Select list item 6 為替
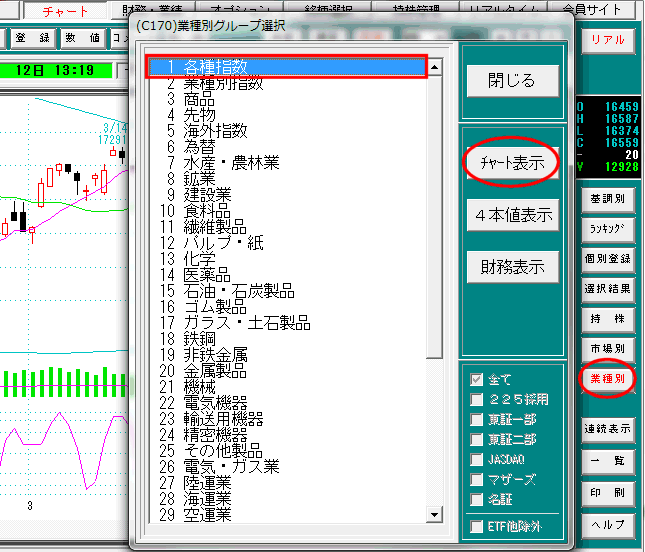The image size is (645, 552). click(x=287, y=147)
